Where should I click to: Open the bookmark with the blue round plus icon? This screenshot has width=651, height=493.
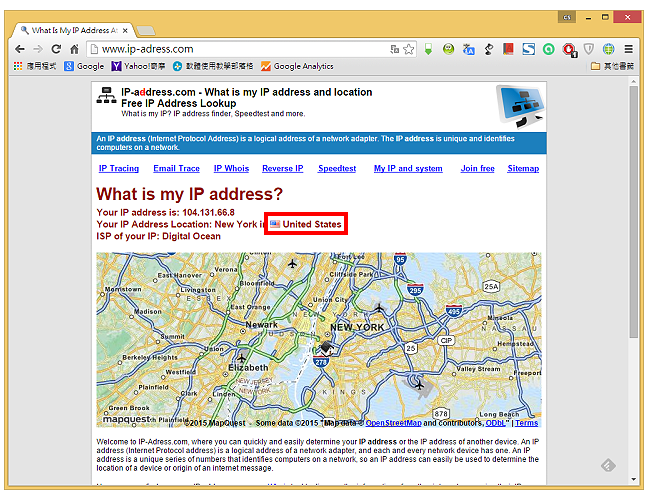pos(213,66)
